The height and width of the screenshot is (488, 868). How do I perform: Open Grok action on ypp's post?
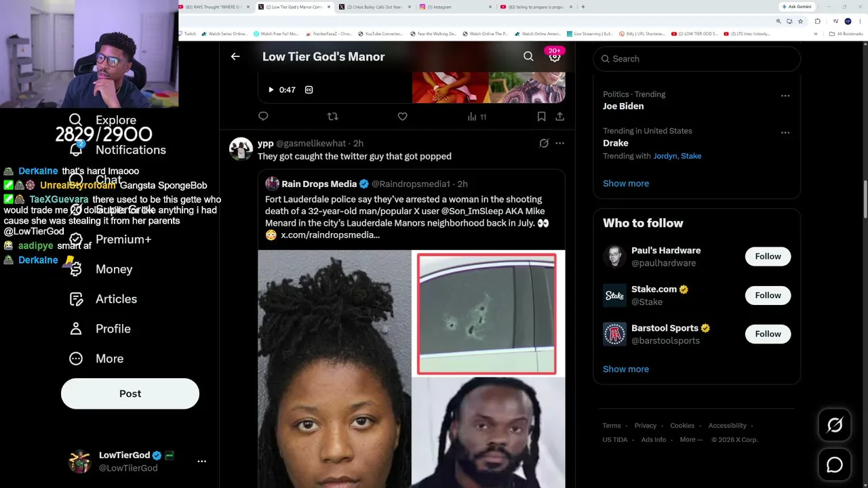(x=544, y=143)
